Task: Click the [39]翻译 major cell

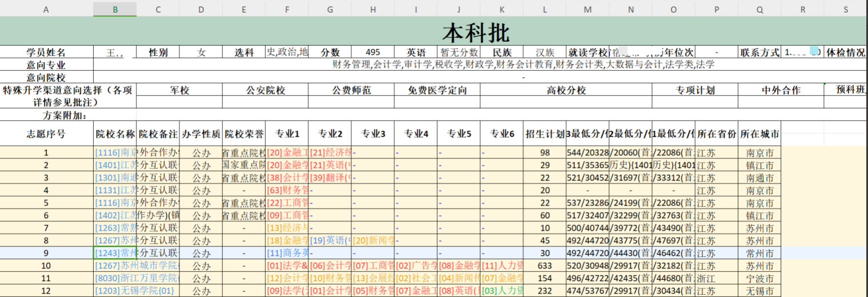Action: [x=330, y=178]
